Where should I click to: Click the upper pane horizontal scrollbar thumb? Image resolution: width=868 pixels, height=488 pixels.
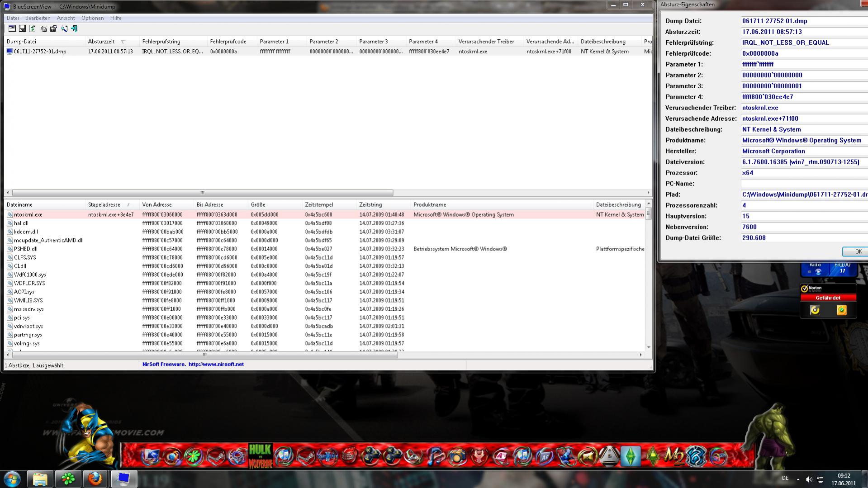click(202, 193)
